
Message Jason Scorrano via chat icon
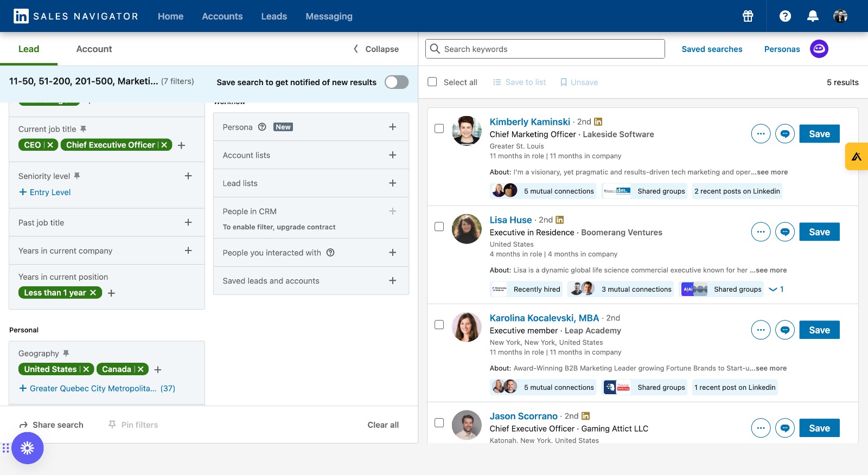click(785, 428)
